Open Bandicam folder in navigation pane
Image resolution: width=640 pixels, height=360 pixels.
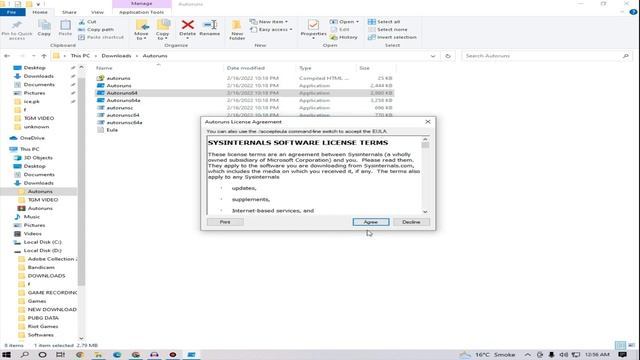(41, 267)
